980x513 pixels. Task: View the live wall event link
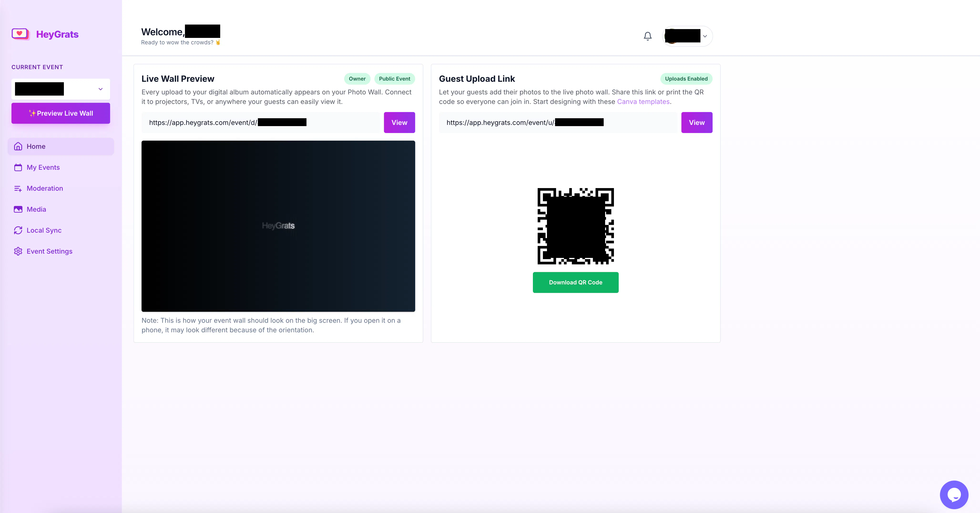[399, 122]
